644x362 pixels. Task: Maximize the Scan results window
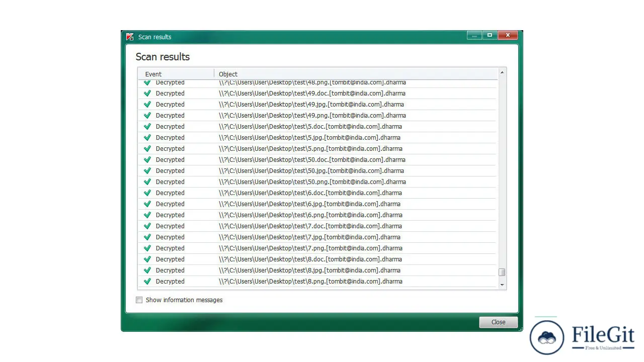click(490, 35)
